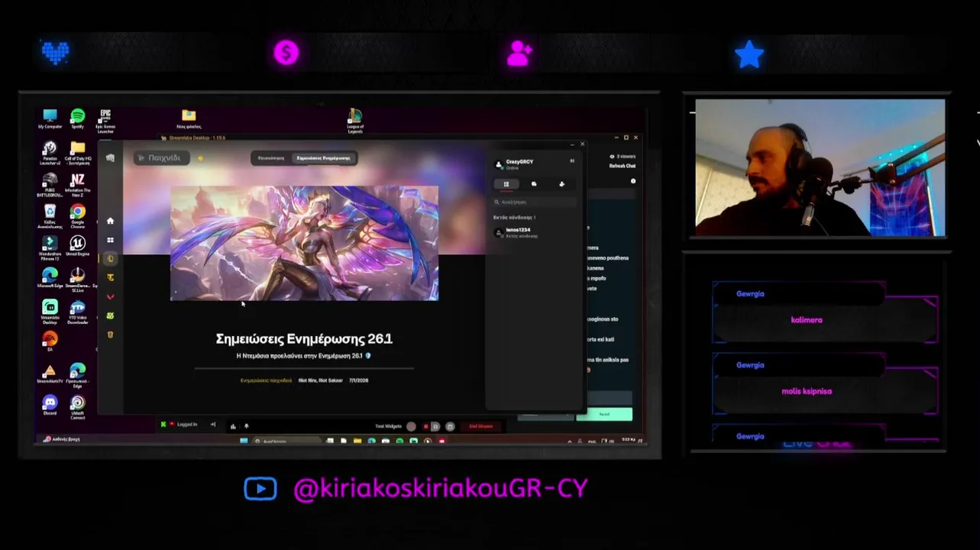980x550 pixels.
Task: Open the Recycle Bin on the desktop
Action: 50,216
